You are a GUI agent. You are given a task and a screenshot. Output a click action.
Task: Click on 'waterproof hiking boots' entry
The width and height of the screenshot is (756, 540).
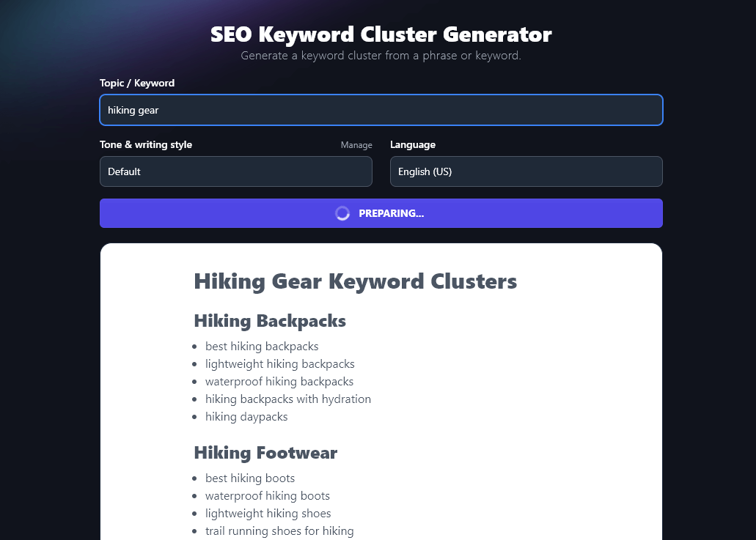coord(268,495)
